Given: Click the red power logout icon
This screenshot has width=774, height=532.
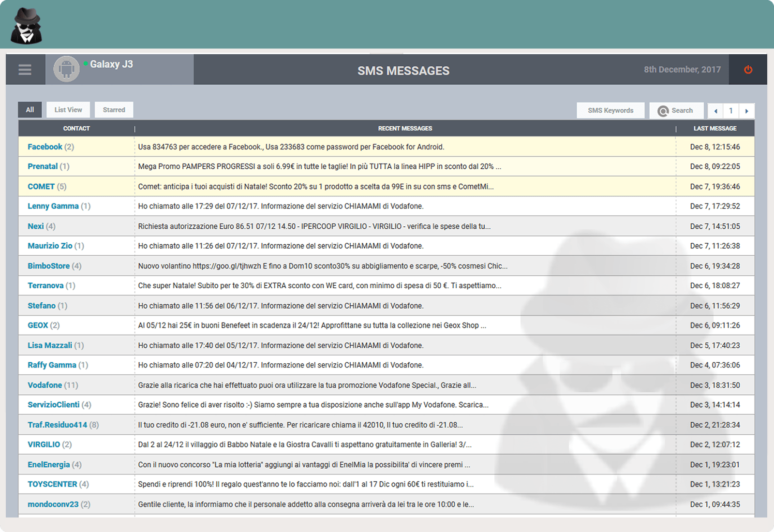Looking at the screenshot, I should [x=748, y=70].
